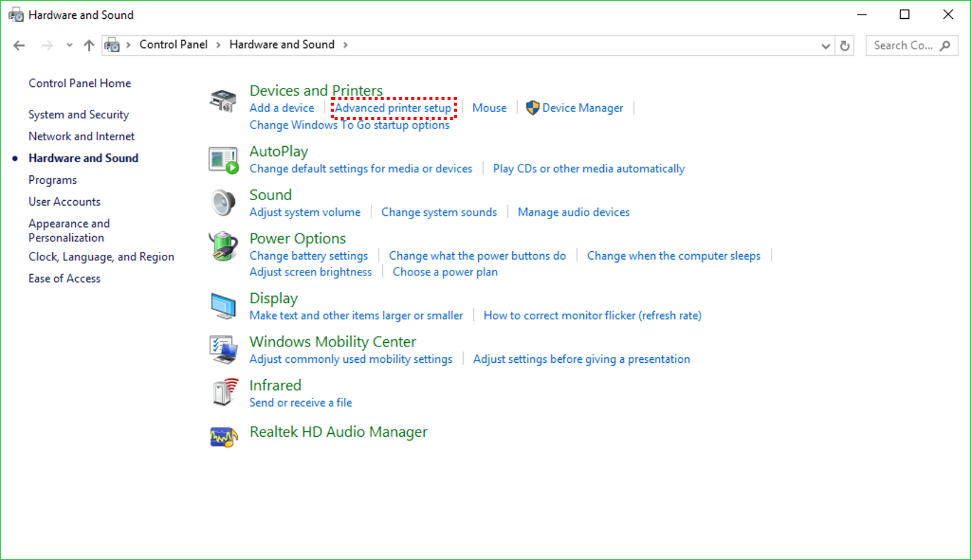
Task: Open Network and Internet category
Action: click(81, 137)
